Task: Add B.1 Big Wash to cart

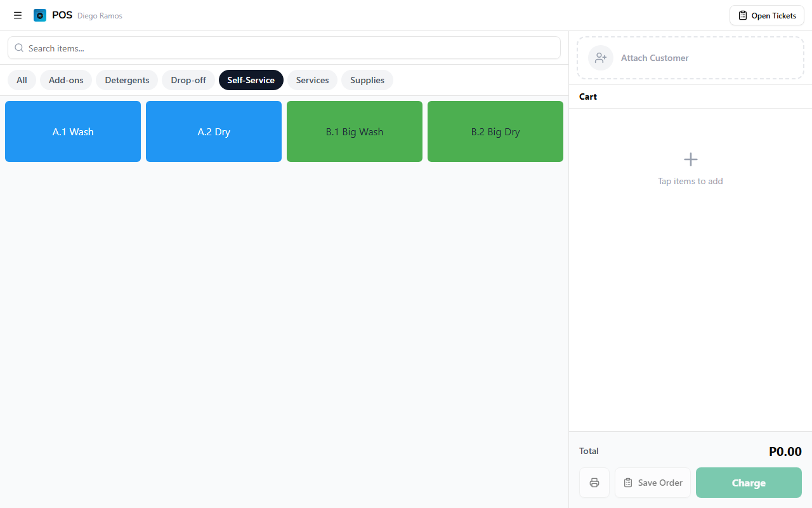Action: pos(355,131)
